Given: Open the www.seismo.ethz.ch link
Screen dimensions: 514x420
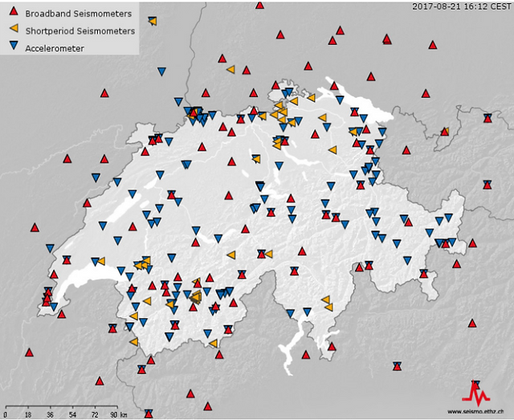Looking at the screenshot, I should (x=475, y=411).
